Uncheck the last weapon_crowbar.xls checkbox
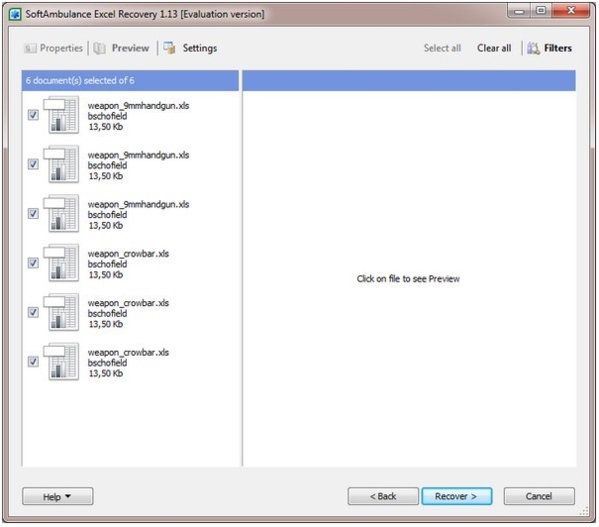Screen dimensions: 599x527 coord(33,361)
